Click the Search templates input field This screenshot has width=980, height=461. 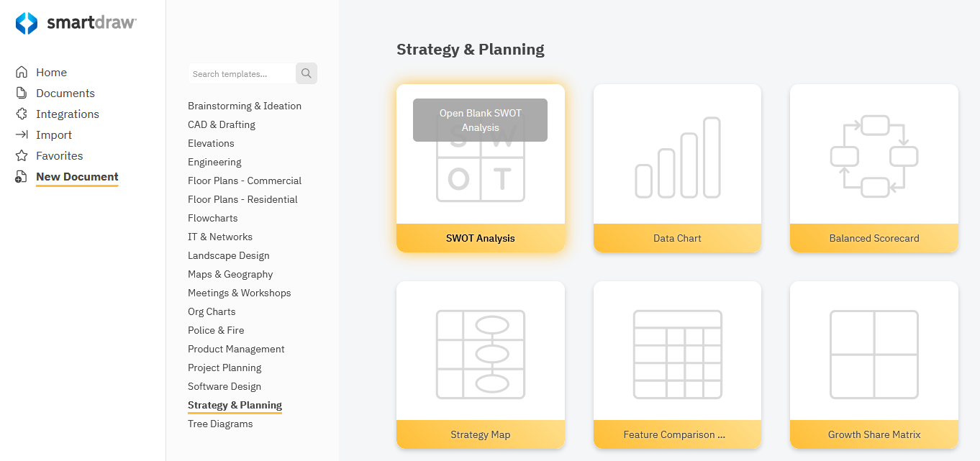[241, 73]
